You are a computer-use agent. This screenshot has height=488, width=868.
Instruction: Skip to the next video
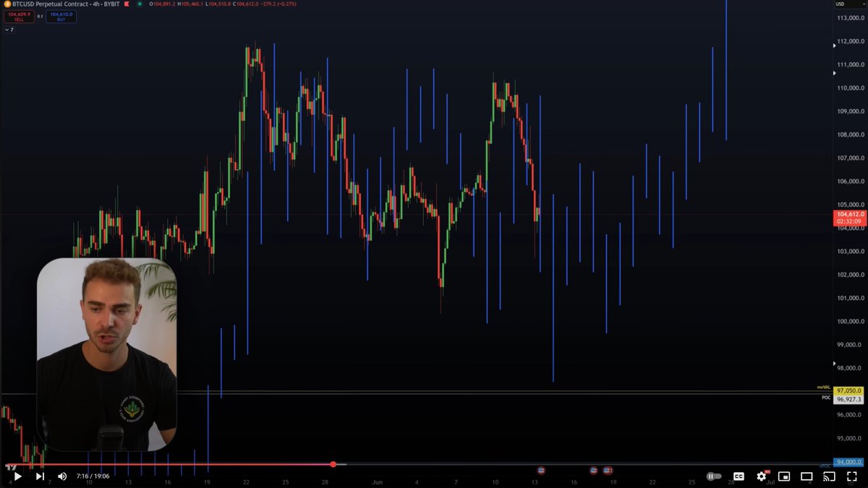click(40, 476)
